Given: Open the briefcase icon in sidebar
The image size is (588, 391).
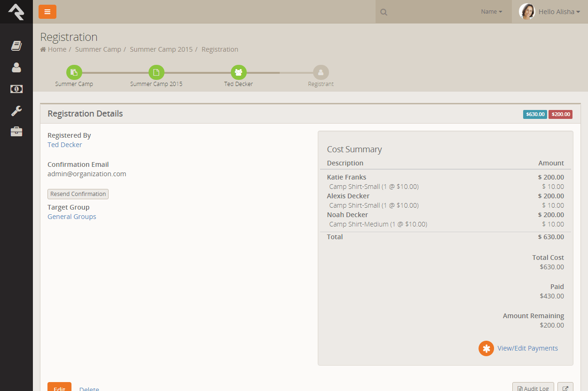Looking at the screenshot, I should [x=16, y=132].
